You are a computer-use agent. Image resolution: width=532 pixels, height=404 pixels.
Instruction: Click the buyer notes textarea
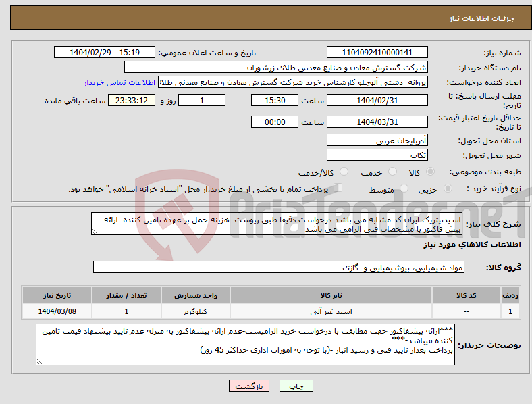pos(245,345)
